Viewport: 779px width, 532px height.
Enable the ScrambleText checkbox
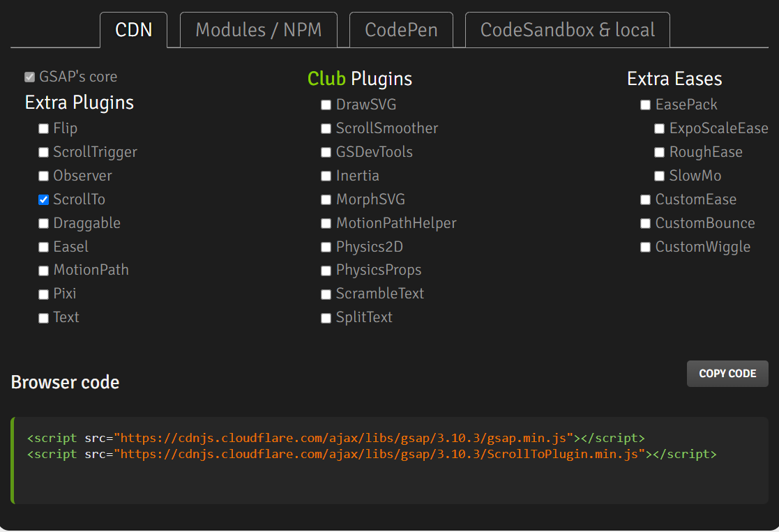(x=326, y=294)
